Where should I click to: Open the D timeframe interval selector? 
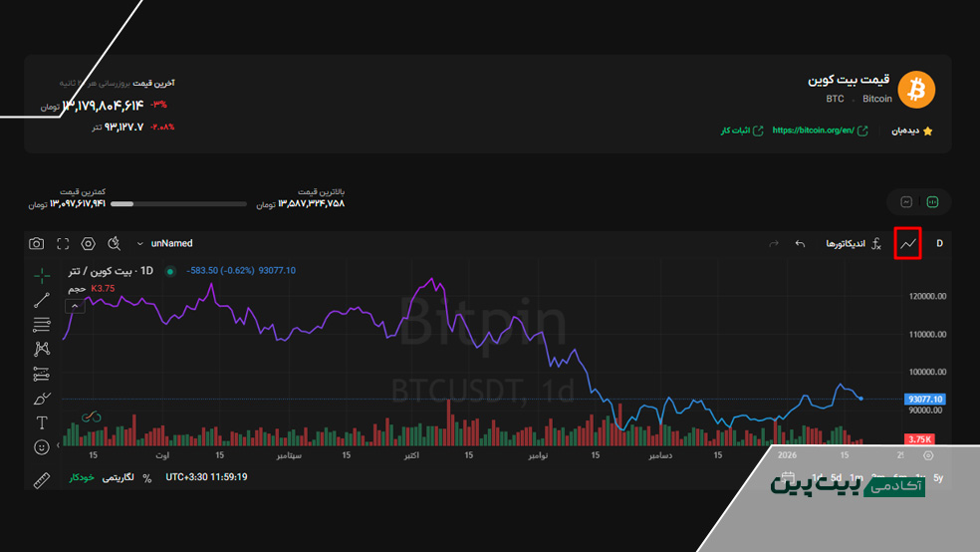[939, 243]
